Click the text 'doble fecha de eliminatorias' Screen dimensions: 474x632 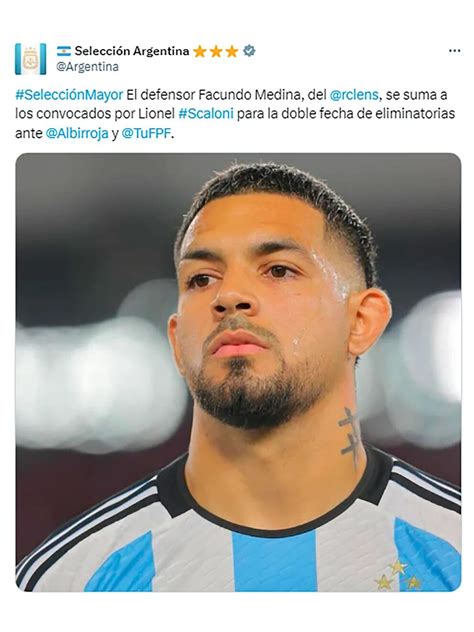click(x=368, y=114)
